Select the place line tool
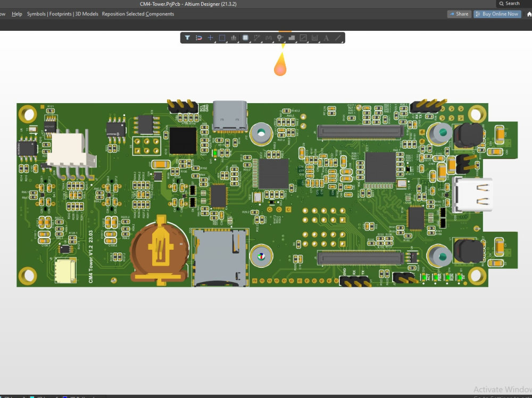The width and height of the screenshot is (532, 398). 338,38
